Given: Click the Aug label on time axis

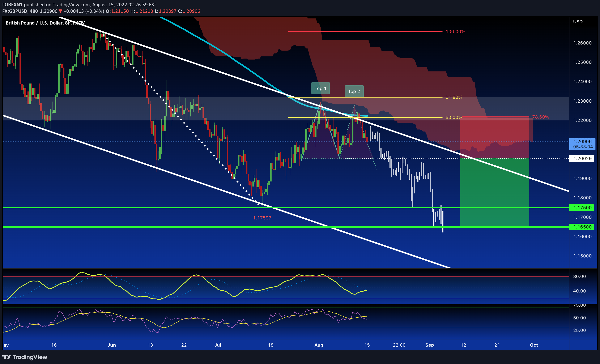Looking at the screenshot, I should (x=319, y=345).
